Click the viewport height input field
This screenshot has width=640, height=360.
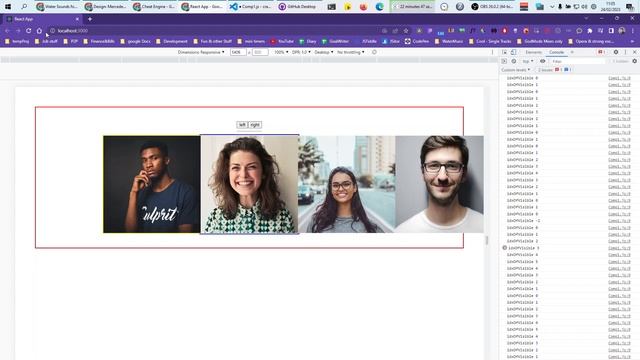pyautogui.click(x=260, y=52)
